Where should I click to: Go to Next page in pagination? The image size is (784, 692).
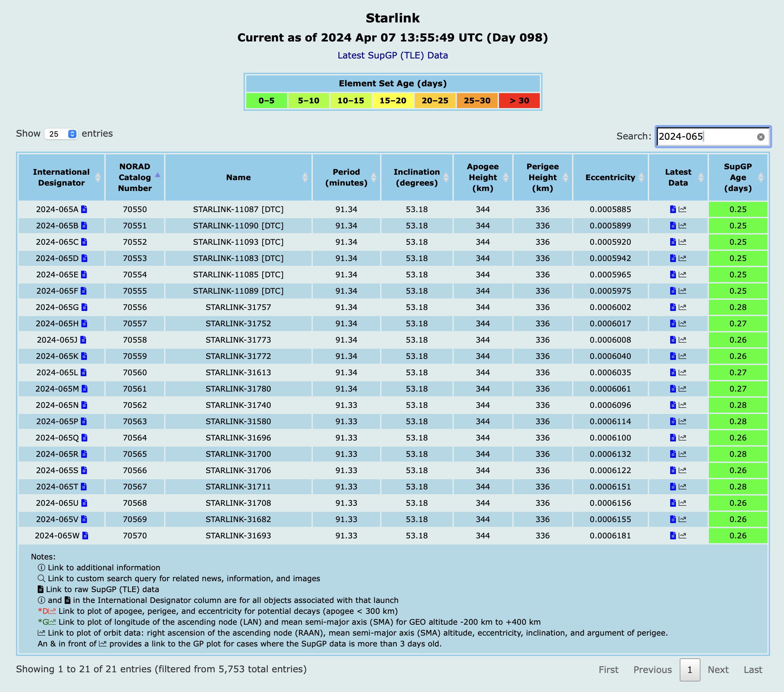coord(718,670)
